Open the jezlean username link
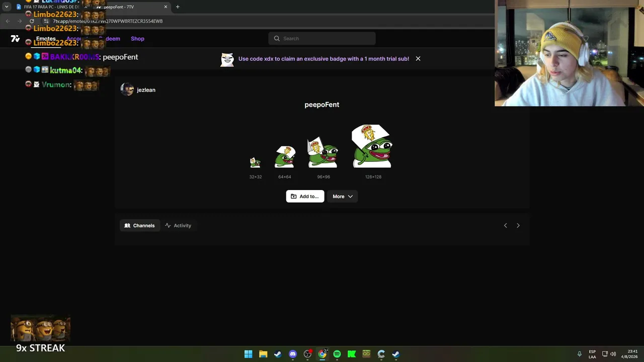Image resolution: width=644 pixels, height=362 pixels. point(146,90)
